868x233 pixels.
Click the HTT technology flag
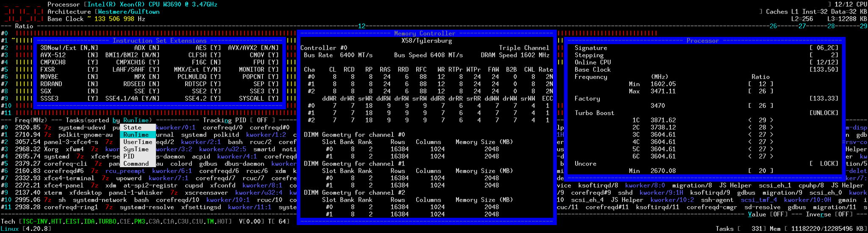coord(56,222)
